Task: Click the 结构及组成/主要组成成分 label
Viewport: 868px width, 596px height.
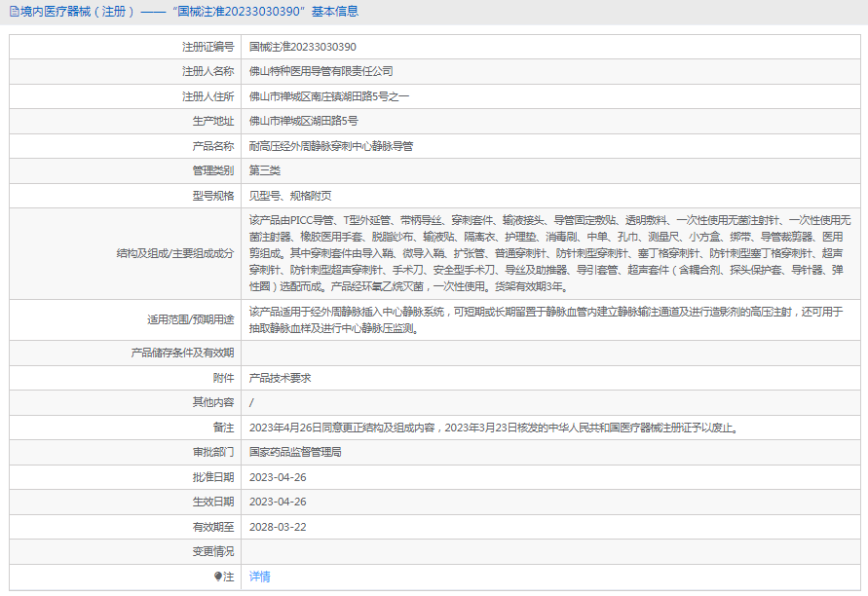Action: 175,253
